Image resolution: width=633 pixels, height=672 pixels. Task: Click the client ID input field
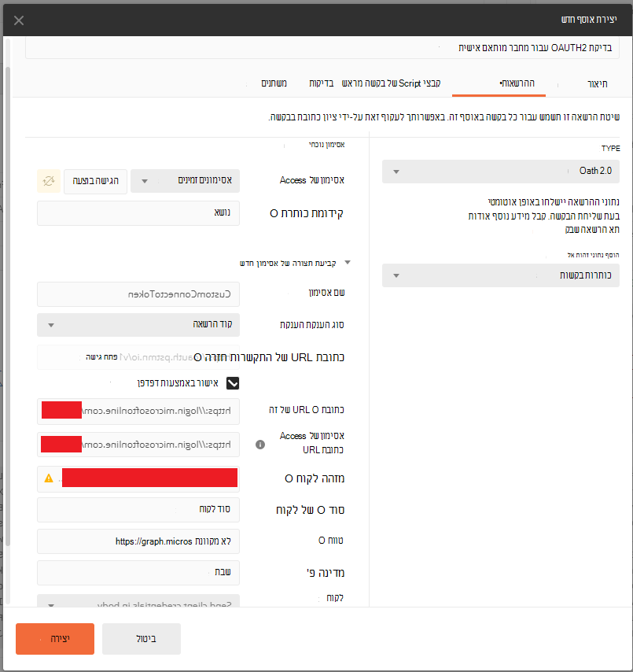click(x=138, y=478)
